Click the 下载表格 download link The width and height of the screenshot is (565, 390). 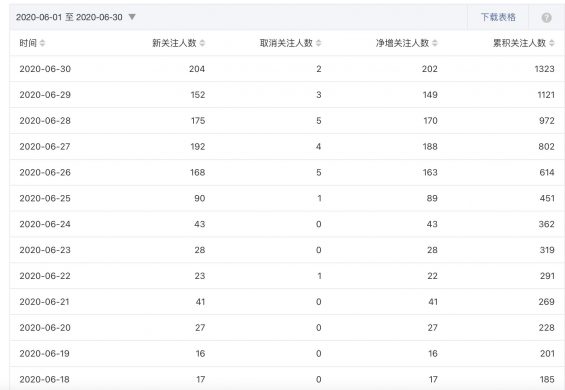pyautogui.click(x=498, y=17)
